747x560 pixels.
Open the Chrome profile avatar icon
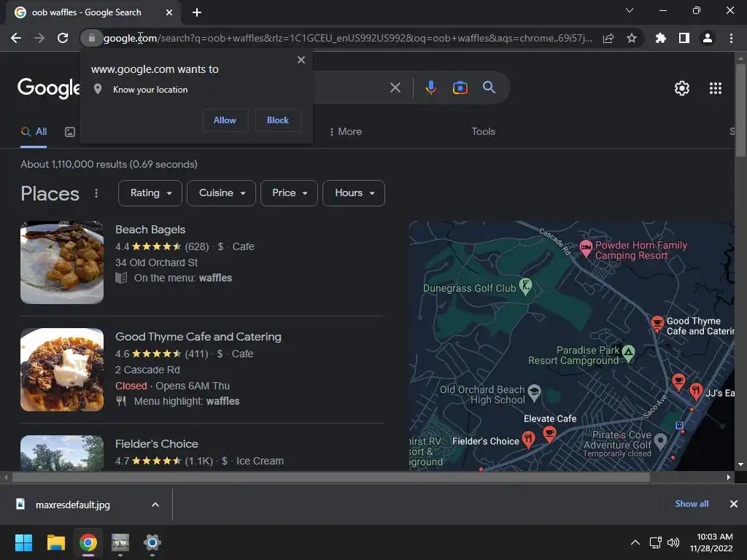[x=708, y=38]
